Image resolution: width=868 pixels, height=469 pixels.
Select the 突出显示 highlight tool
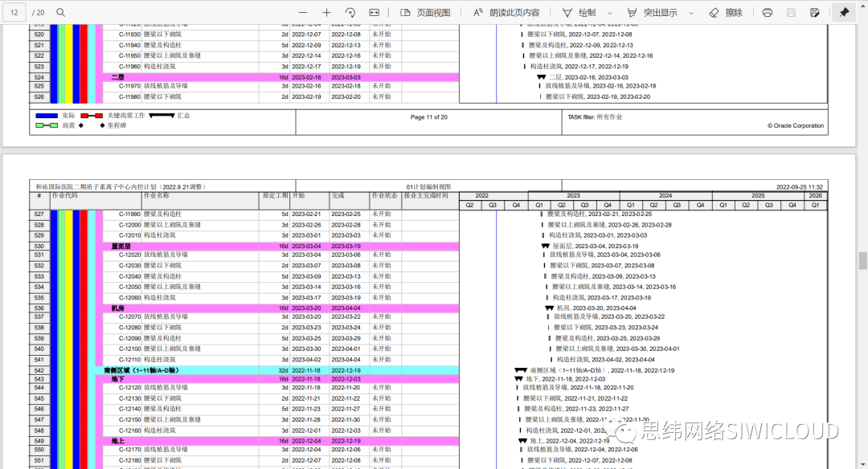click(652, 12)
